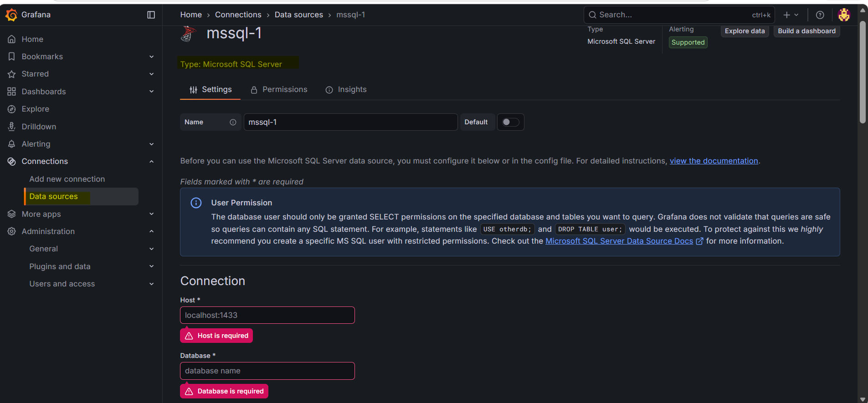The width and height of the screenshot is (868, 403).
Task: Click the Database name input field
Action: click(267, 371)
